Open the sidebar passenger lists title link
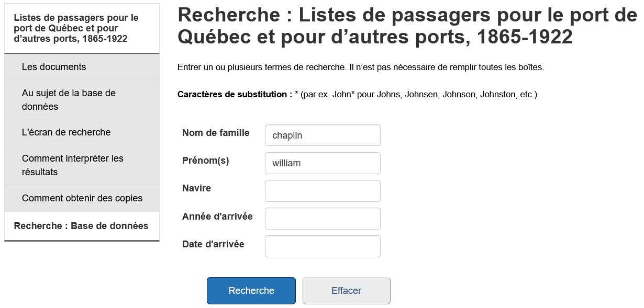This screenshot has width=644, height=308. (76, 28)
